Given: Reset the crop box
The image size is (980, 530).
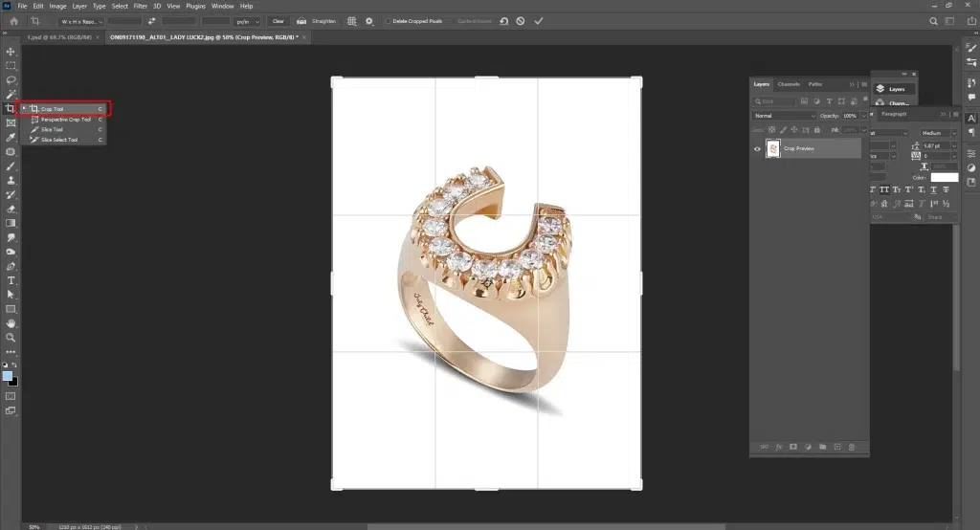Looking at the screenshot, I should (x=503, y=21).
